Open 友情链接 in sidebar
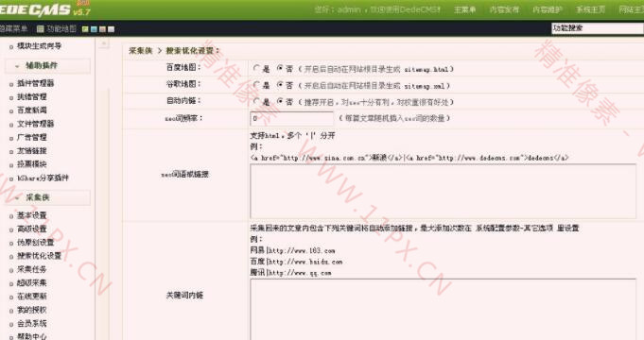Screen dimensions: 644x340 point(31,151)
